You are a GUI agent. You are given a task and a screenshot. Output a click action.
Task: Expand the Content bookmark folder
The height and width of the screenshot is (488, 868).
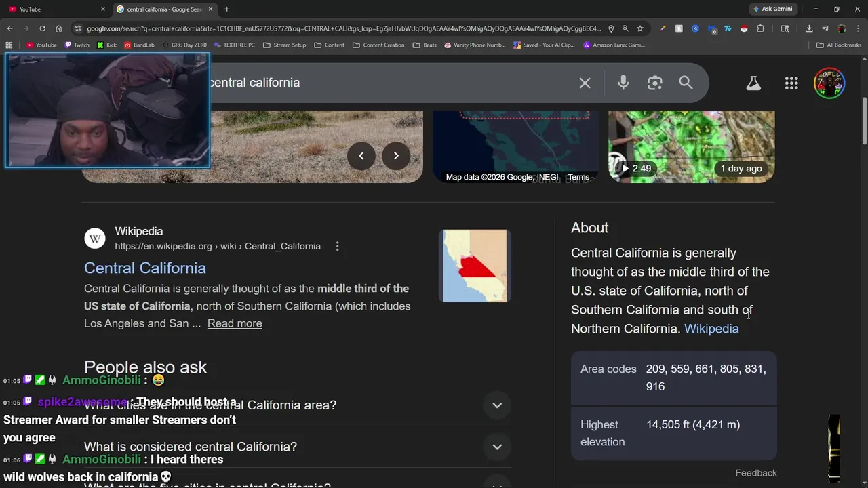click(329, 45)
